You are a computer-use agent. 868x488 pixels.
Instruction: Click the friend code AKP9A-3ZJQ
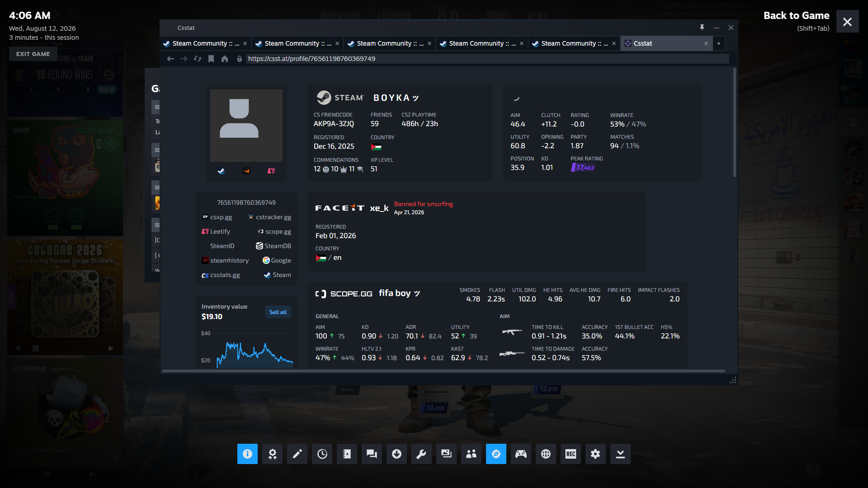[334, 124]
